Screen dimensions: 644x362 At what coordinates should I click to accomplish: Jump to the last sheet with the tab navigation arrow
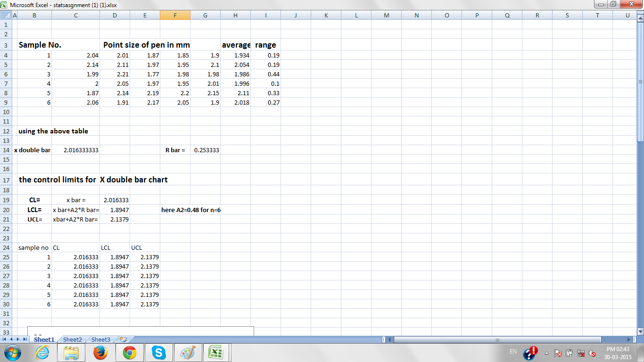[x=25, y=339]
